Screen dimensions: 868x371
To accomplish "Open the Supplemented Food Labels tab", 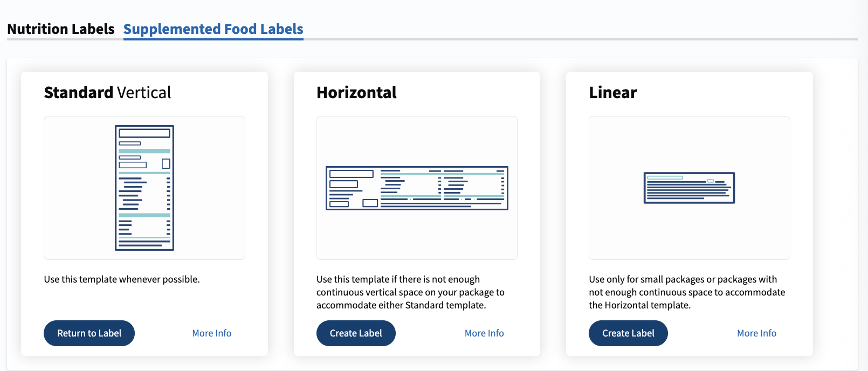I will click(x=213, y=29).
